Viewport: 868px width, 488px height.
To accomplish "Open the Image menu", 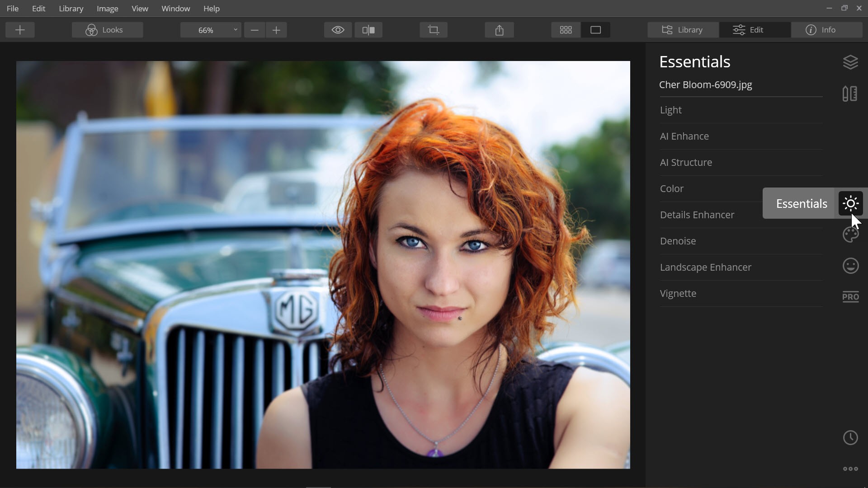I will click(107, 9).
